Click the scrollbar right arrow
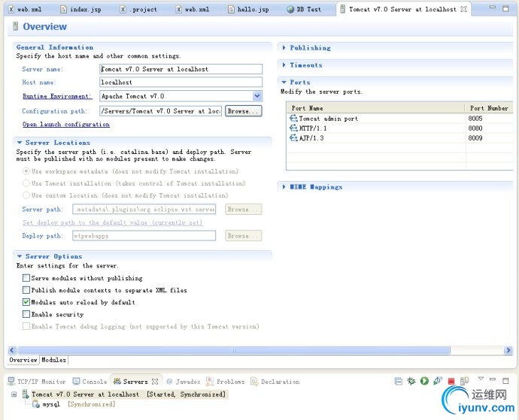 click(508, 350)
